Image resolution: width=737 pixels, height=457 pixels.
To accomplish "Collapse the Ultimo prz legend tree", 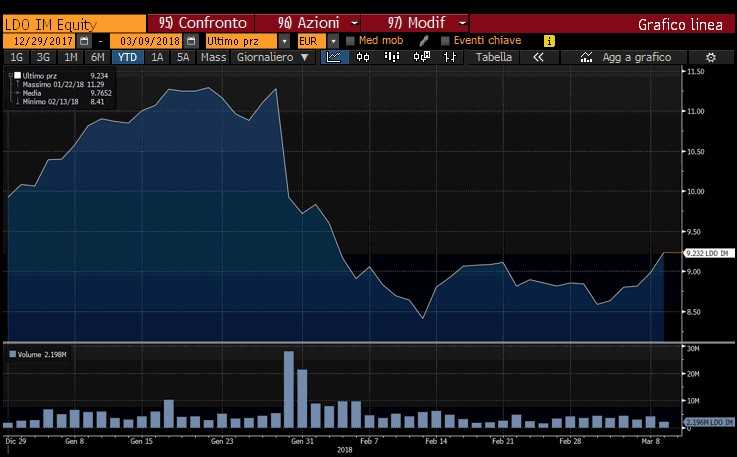I will coord(10,75).
